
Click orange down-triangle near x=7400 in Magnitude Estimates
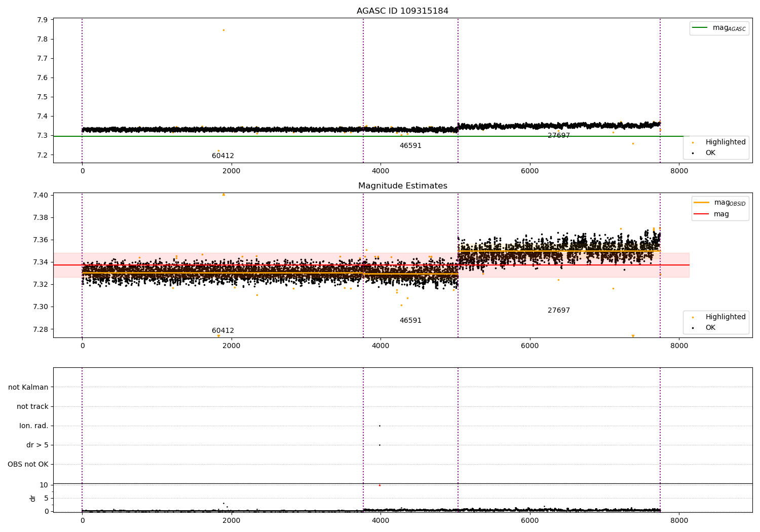pos(633,336)
